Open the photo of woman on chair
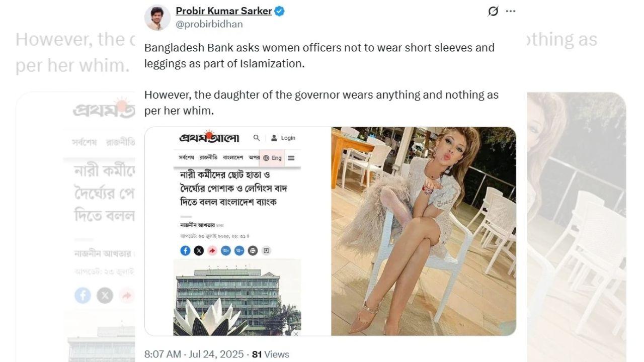The height and width of the screenshot is (362, 644). click(424, 231)
